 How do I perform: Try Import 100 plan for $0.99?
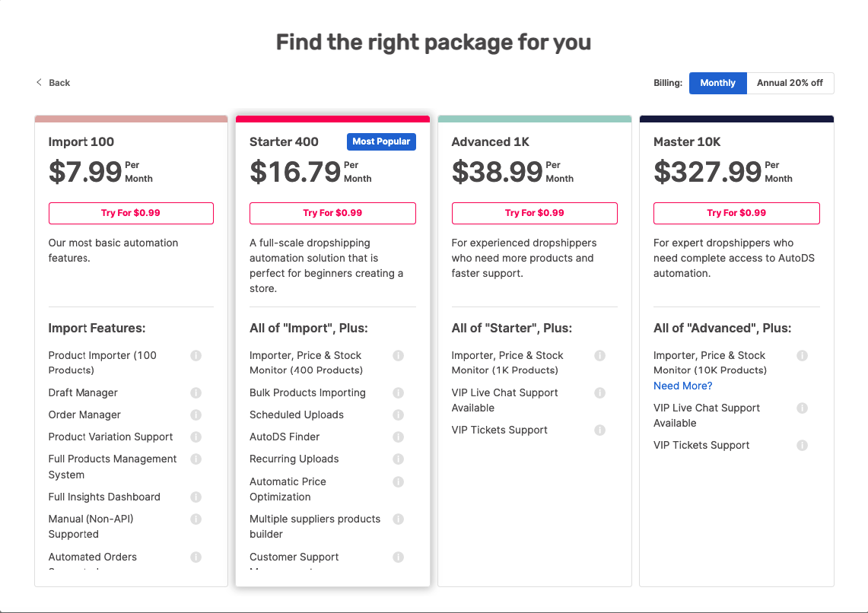pyautogui.click(x=131, y=213)
